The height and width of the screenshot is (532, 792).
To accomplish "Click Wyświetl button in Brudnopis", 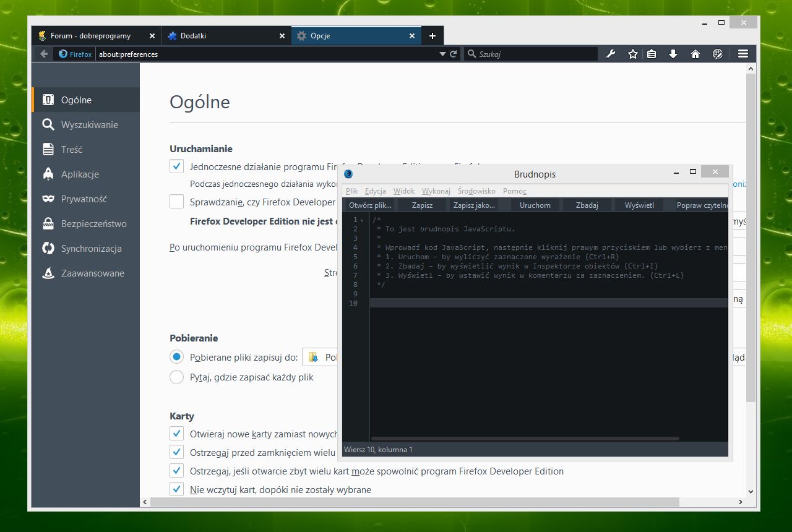I will [x=639, y=205].
